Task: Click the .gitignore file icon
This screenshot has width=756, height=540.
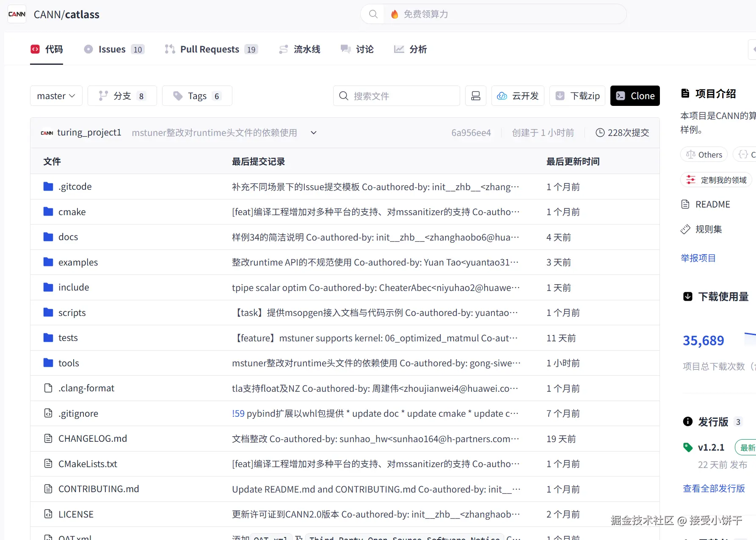Action: [x=48, y=413]
